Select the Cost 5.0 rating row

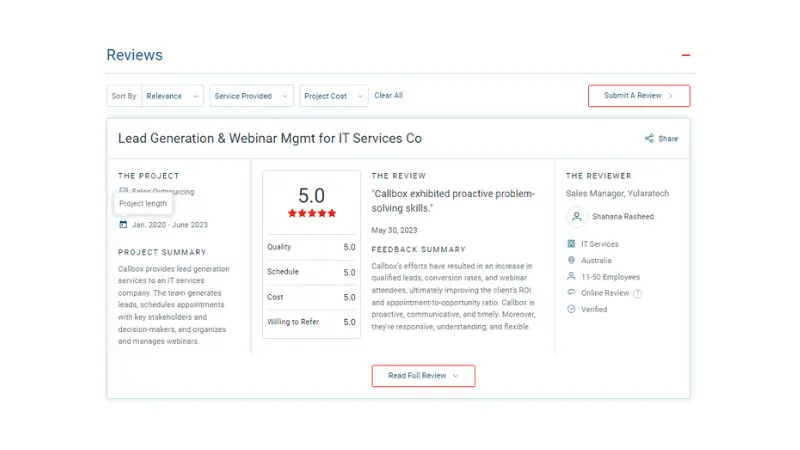pyautogui.click(x=311, y=297)
